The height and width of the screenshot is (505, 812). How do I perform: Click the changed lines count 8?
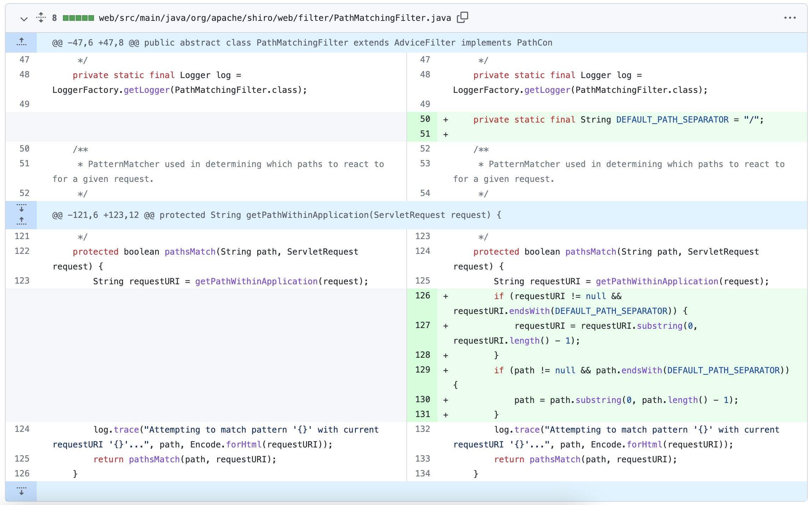pos(54,18)
